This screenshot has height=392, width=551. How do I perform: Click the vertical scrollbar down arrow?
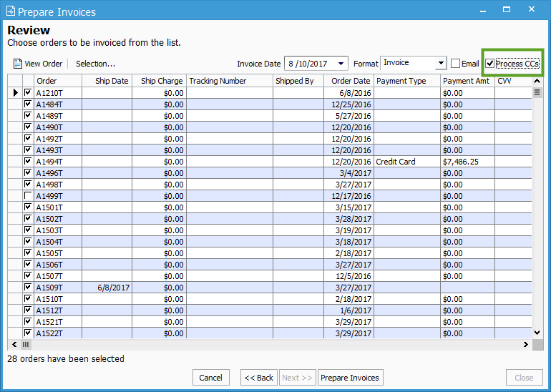coord(537,333)
